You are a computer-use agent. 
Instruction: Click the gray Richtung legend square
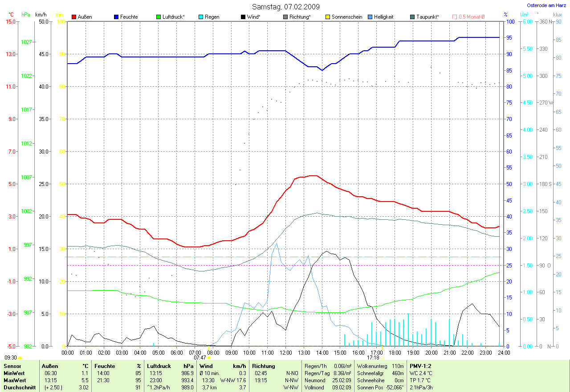click(285, 17)
